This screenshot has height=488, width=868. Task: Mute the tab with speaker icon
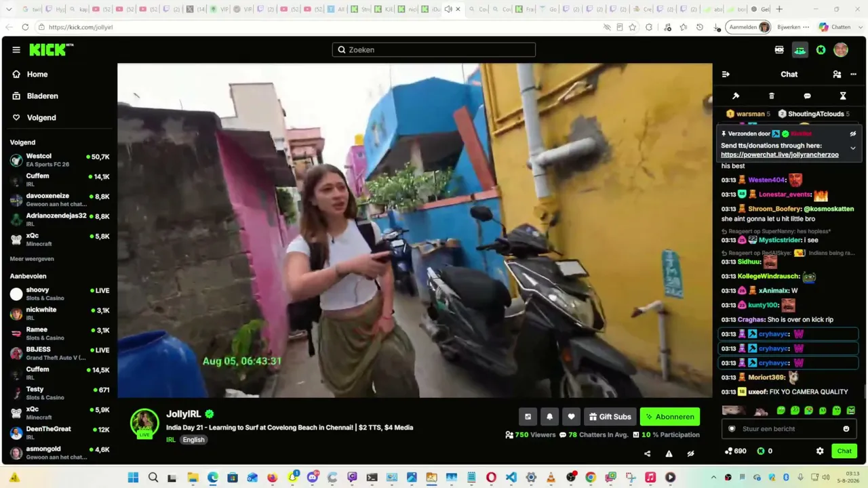(x=448, y=9)
